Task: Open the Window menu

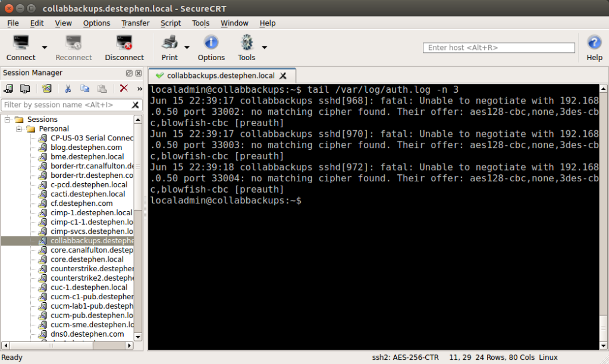Action: pyautogui.click(x=234, y=23)
